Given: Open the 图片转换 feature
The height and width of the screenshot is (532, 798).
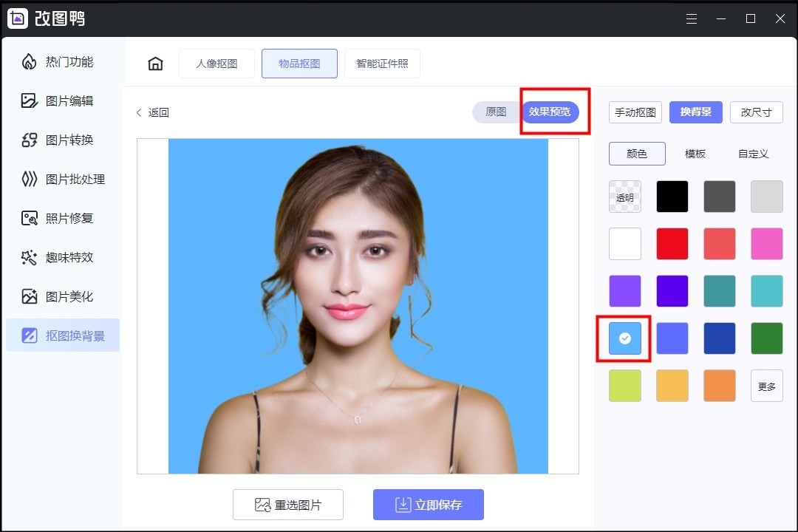Looking at the screenshot, I should [x=63, y=140].
